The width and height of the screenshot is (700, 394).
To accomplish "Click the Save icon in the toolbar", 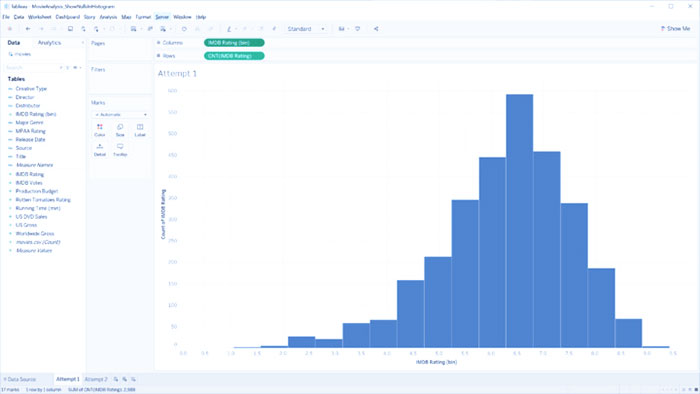I will [x=70, y=29].
